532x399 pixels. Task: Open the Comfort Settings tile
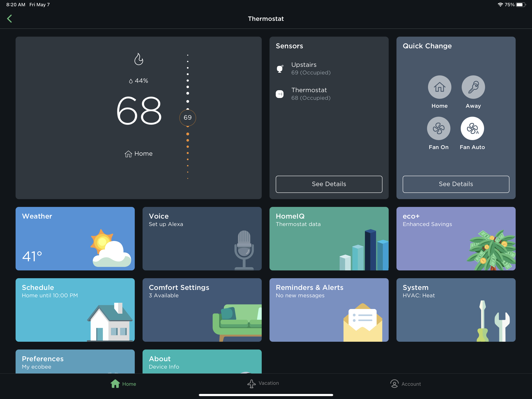tap(202, 310)
